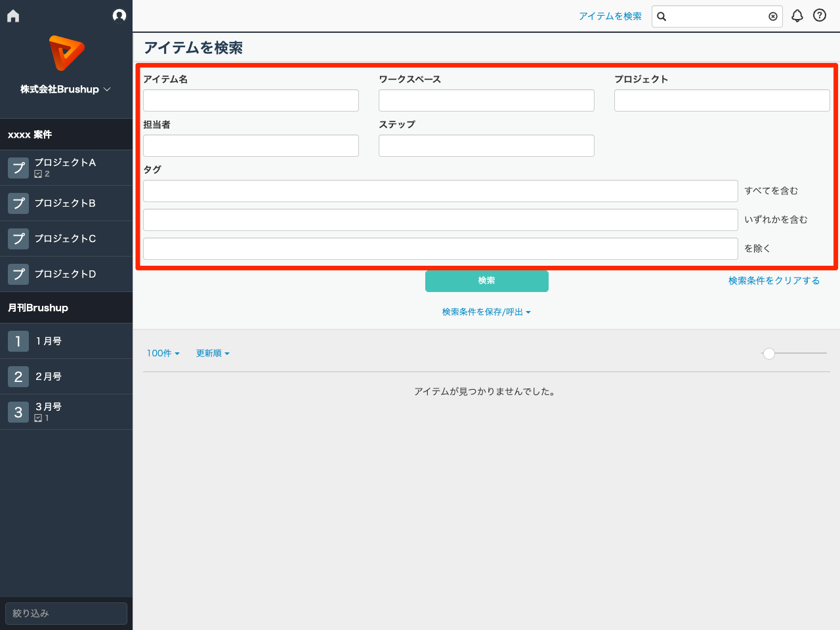The width and height of the screenshot is (840, 630).
Task: Focus the タグ すべてを含む field
Action: pos(440,191)
